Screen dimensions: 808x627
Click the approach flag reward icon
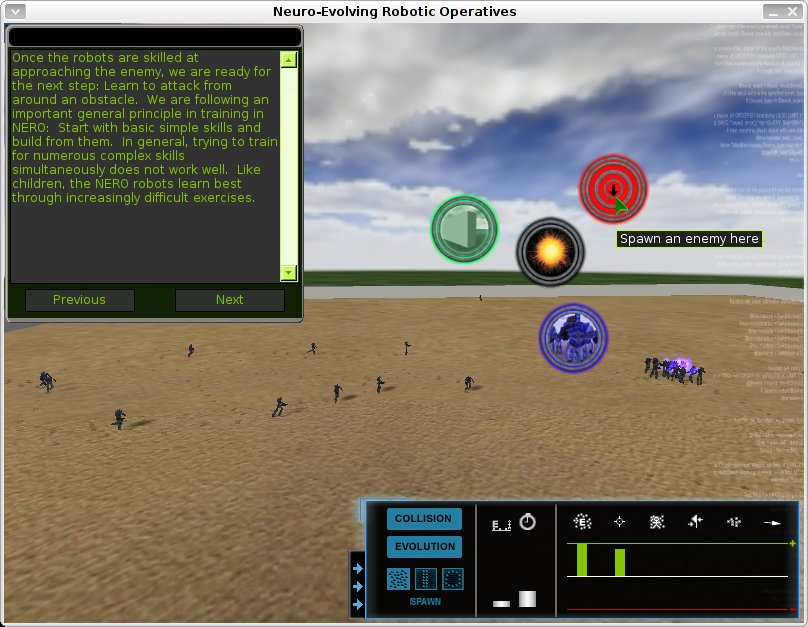[695, 522]
